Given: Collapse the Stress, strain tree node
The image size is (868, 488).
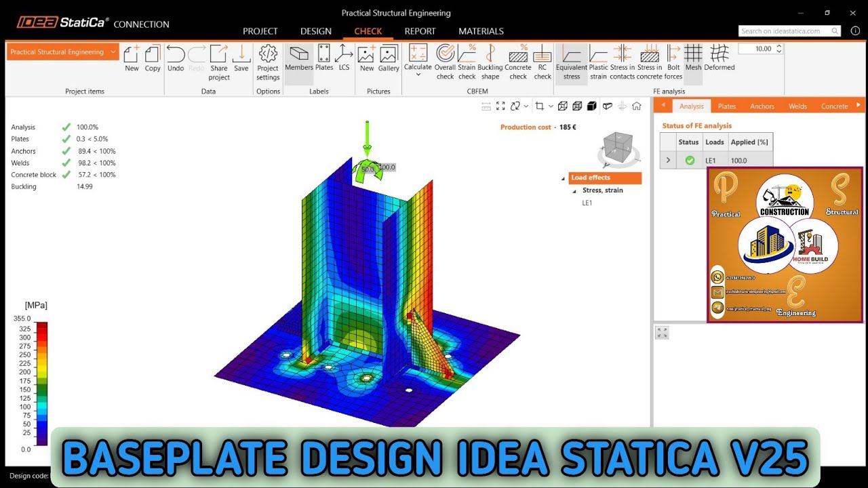Looking at the screenshot, I should point(575,190).
